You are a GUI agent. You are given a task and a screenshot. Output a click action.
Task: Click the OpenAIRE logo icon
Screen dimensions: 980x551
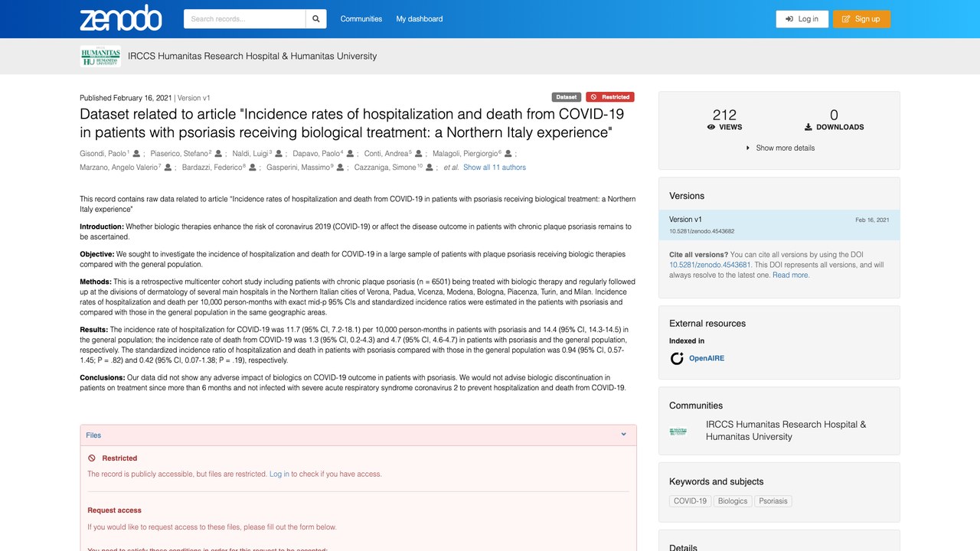[677, 358]
